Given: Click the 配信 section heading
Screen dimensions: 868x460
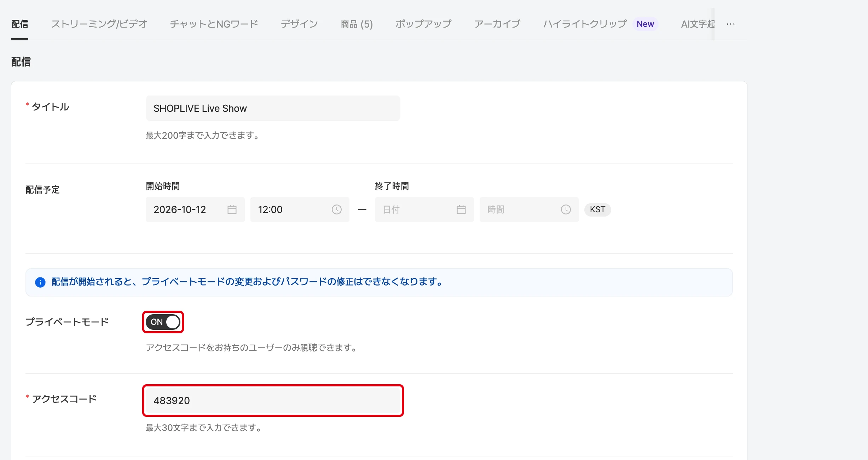Looking at the screenshot, I should coord(21,62).
